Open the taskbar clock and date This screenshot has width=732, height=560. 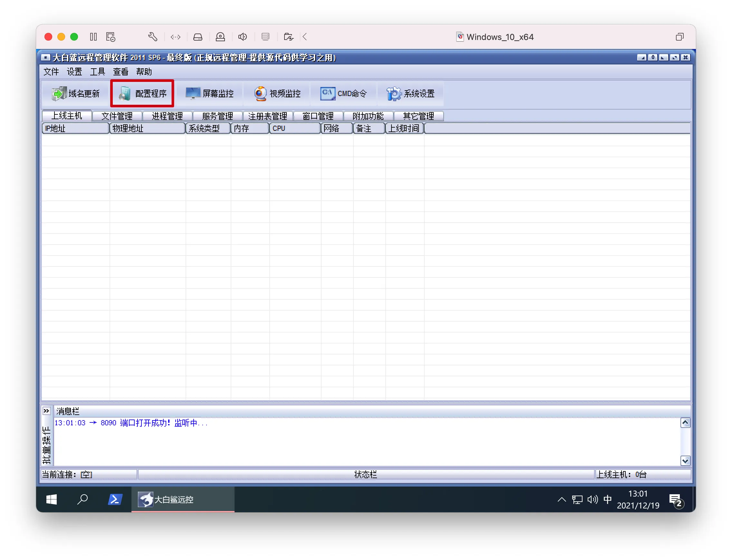click(x=638, y=500)
